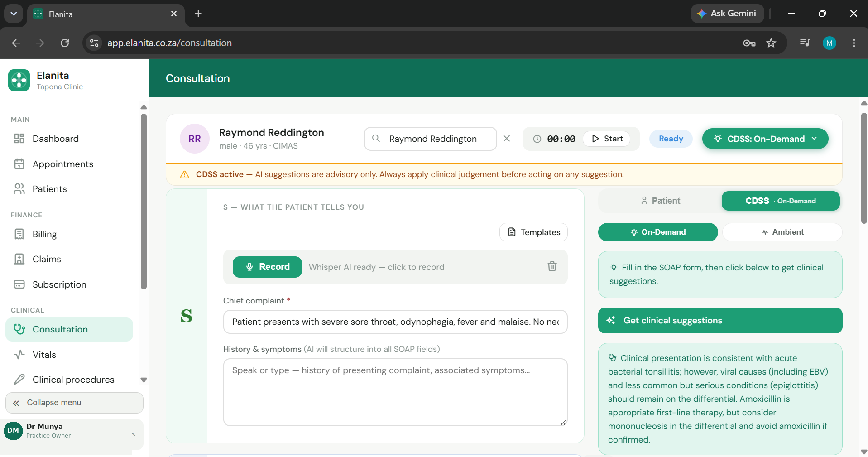Image resolution: width=868 pixels, height=457 pixels.
Task: Click the 'Tapona Clinic' label
Action: point(60,87)
